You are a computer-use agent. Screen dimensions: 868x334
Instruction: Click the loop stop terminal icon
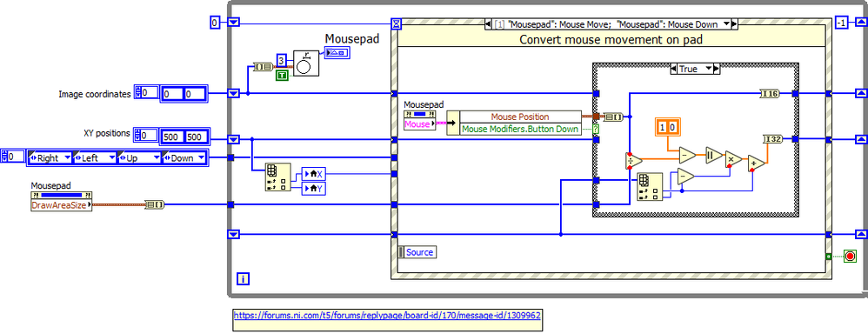[850, 256]
